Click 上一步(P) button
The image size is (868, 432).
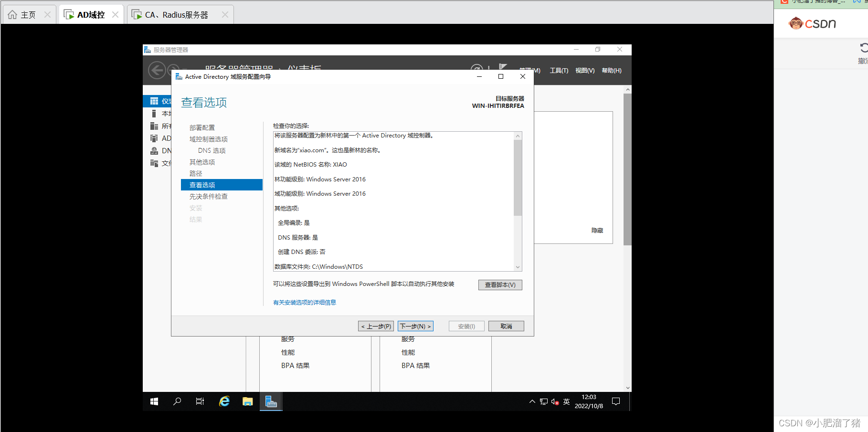click(376, 326)
